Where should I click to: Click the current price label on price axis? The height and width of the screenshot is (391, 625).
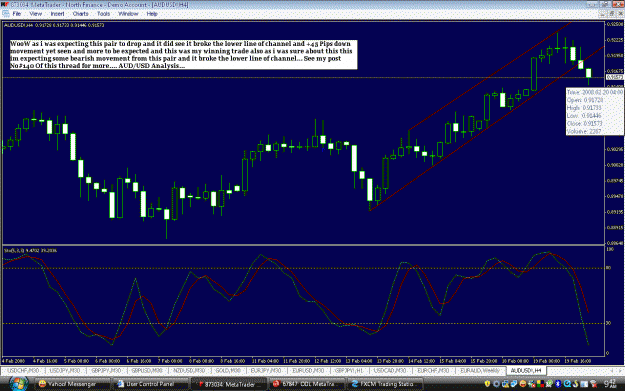614,77
